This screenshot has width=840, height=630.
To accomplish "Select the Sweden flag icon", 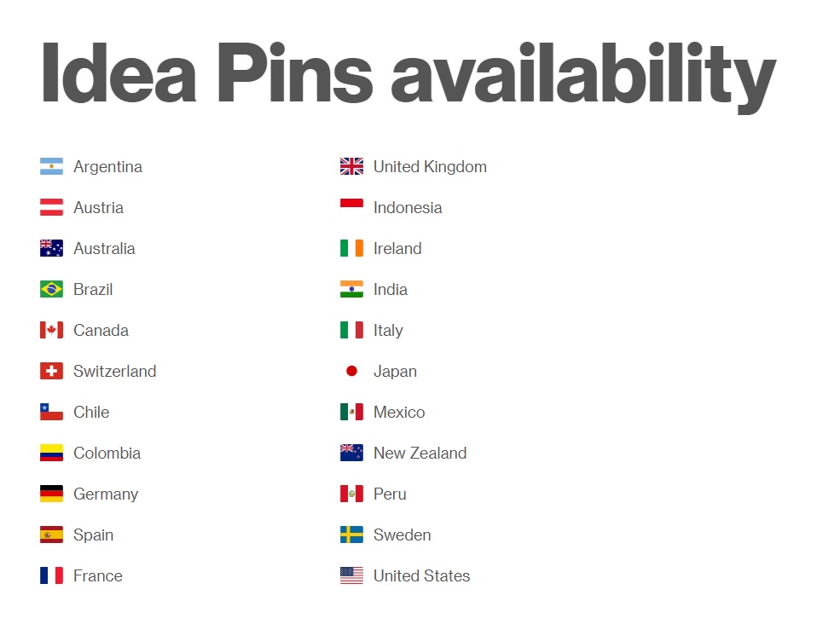I will coord(351,535).
